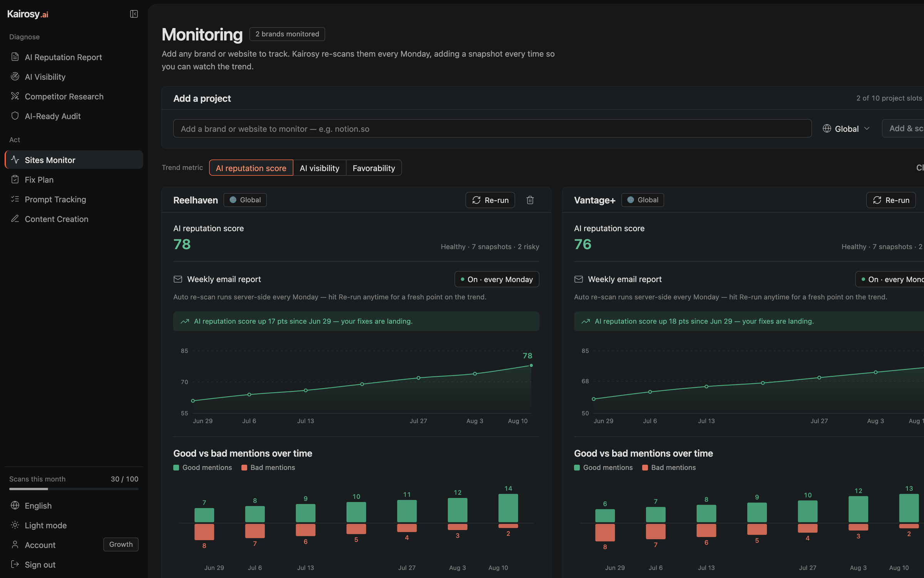Click the Reelhaven project title
924x578 pixels.
tap(196, 200)
